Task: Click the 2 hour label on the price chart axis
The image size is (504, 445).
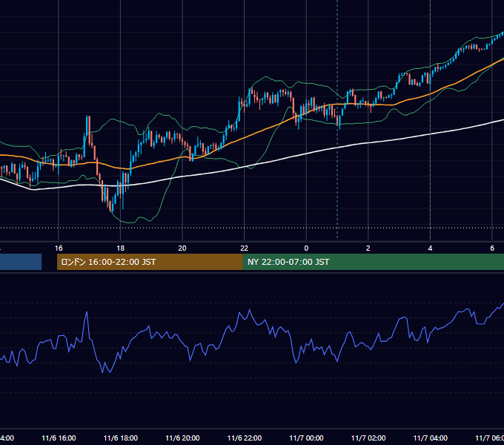Action: [368, 248]
